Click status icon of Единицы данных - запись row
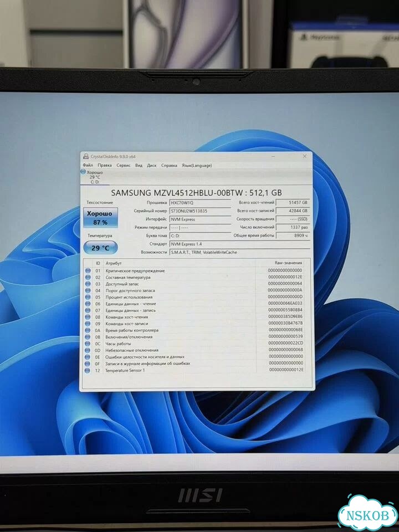399x532 pixels. [88, 310]
